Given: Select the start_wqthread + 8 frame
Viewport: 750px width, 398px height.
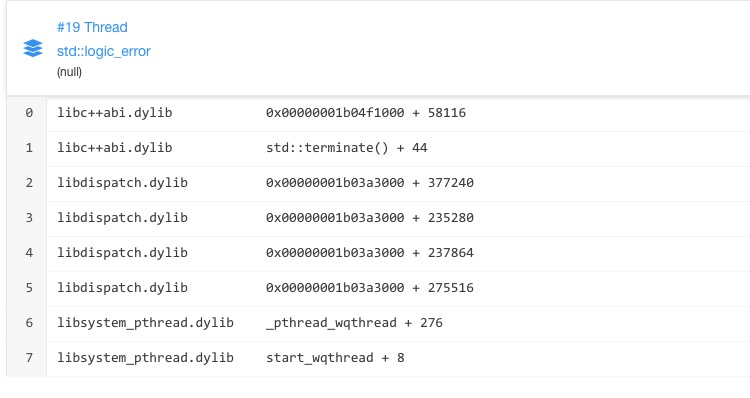Looking at the screenshot, I should 335,358.
